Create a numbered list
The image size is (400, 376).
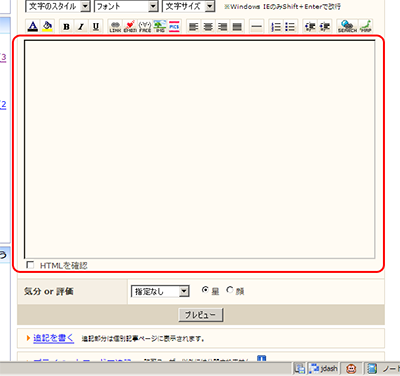(x=276, y=26)
